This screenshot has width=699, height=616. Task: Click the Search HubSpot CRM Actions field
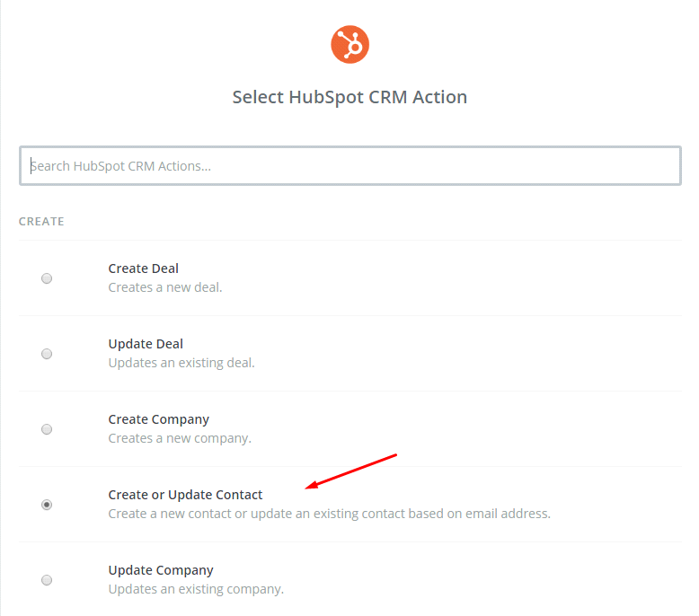349,166
